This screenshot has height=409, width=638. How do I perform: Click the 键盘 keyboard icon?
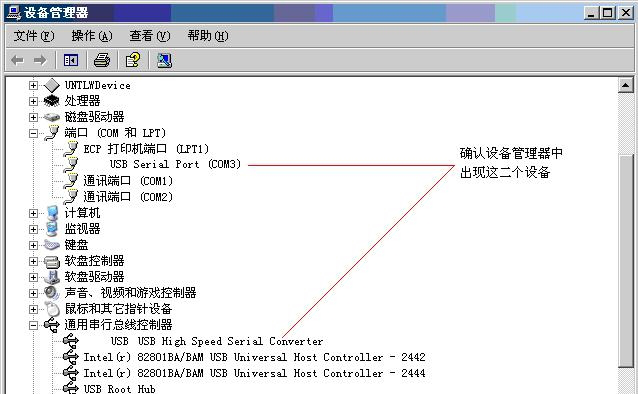pyautogui.click(x=52, y=245)
